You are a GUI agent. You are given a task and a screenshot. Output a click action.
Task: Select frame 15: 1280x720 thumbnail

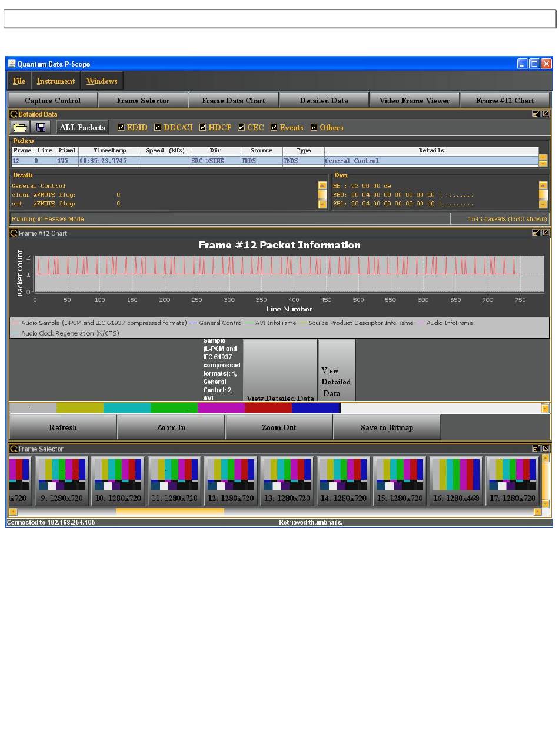pyautogui.click(x=400, y=480)
